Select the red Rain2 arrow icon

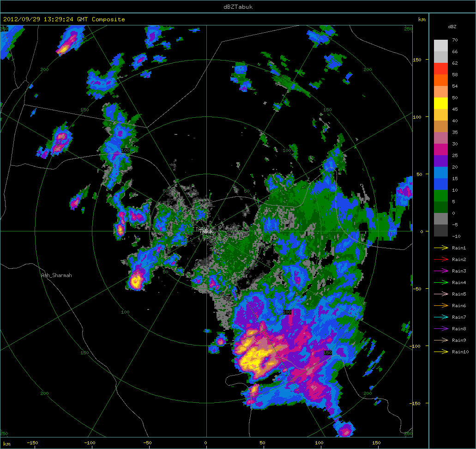tap(441, 260)
